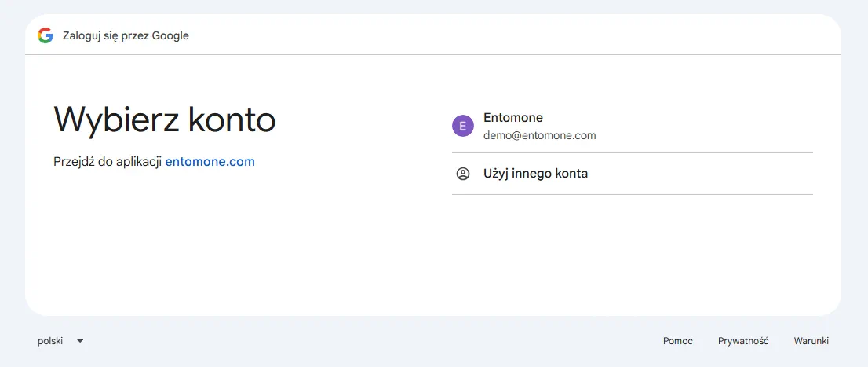The image size is (868, 367).
Task: Open the Pomoc help link
Action: (678, 341)
